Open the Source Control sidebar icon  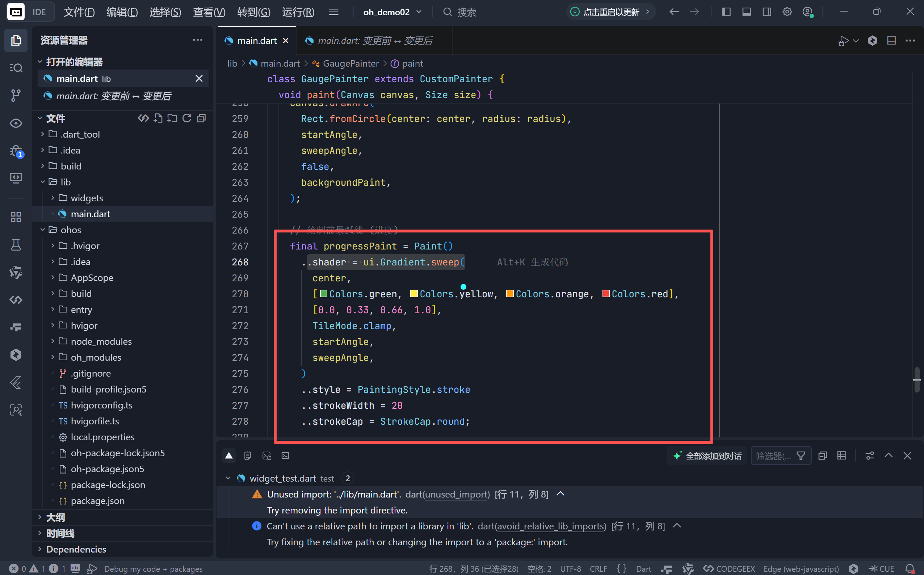pos(16,95)
